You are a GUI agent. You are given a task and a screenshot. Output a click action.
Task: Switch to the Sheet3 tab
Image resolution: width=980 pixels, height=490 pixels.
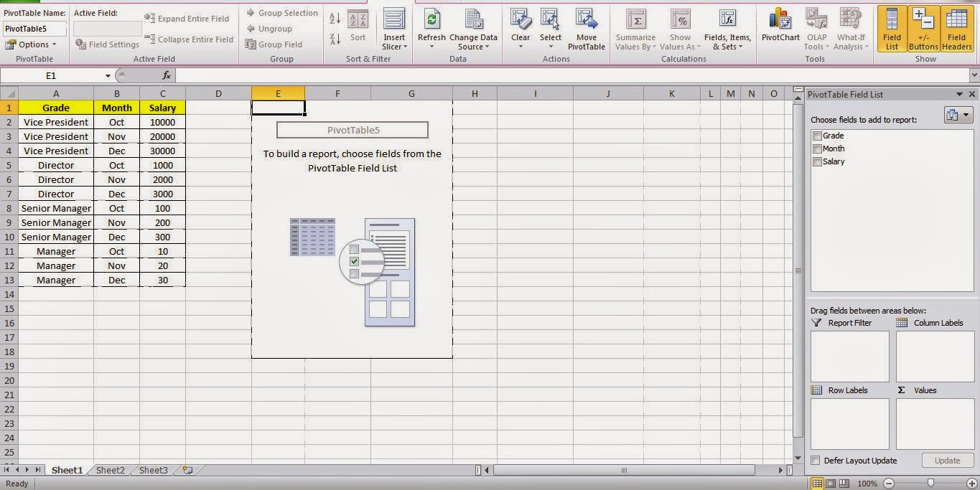[153, 470]
